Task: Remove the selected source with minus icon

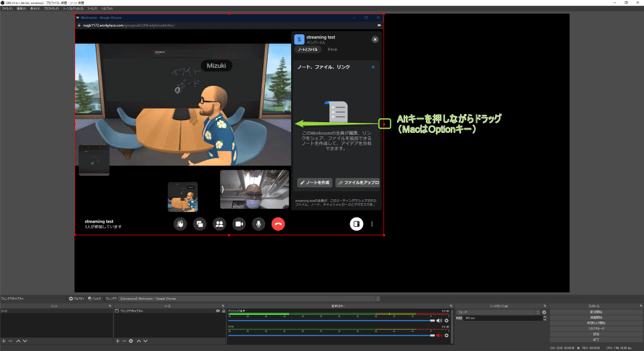Action: click(x=123, y=341)
